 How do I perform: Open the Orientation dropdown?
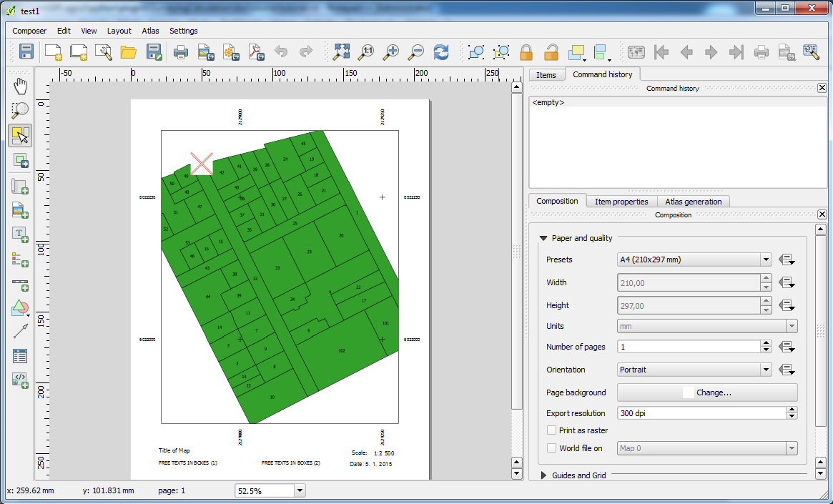tap(694, 370)
